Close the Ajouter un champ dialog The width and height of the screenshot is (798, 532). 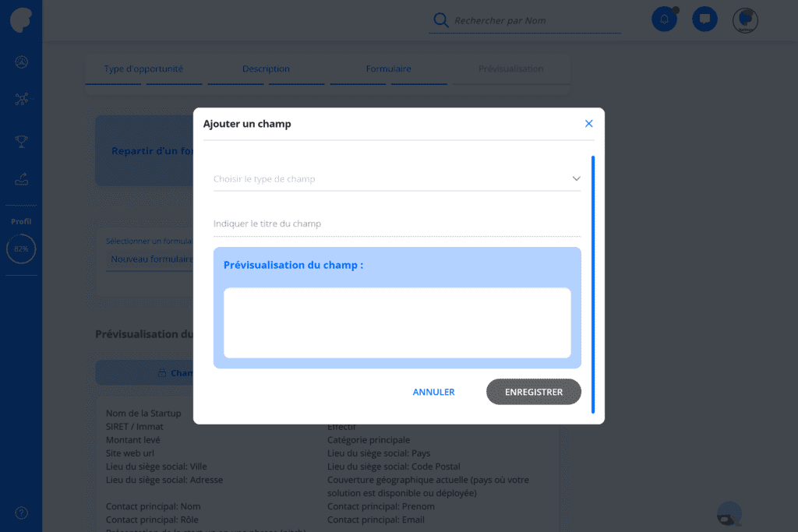tap(589, 124)
